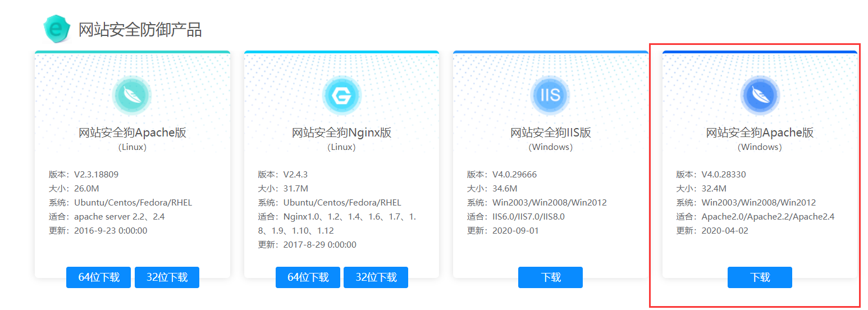
Task: Click the teal feather icon for Apache Linux
Action: click(132, 96)
